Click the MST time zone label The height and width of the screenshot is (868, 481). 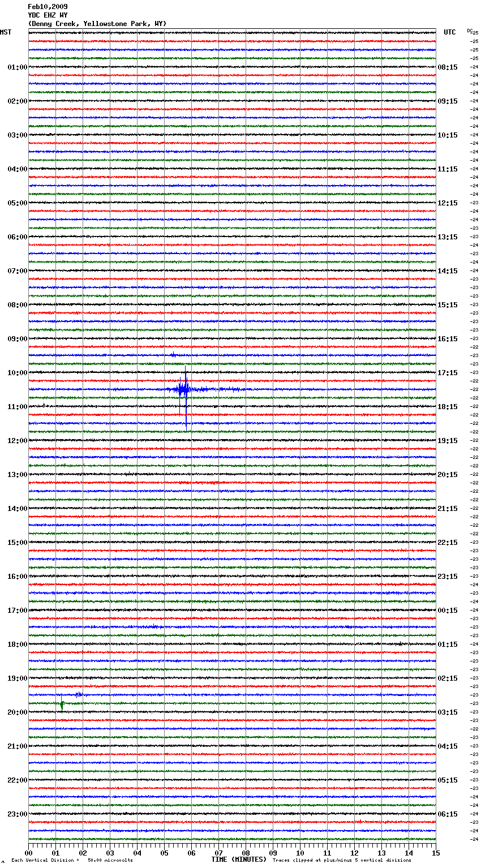point(6,32)
